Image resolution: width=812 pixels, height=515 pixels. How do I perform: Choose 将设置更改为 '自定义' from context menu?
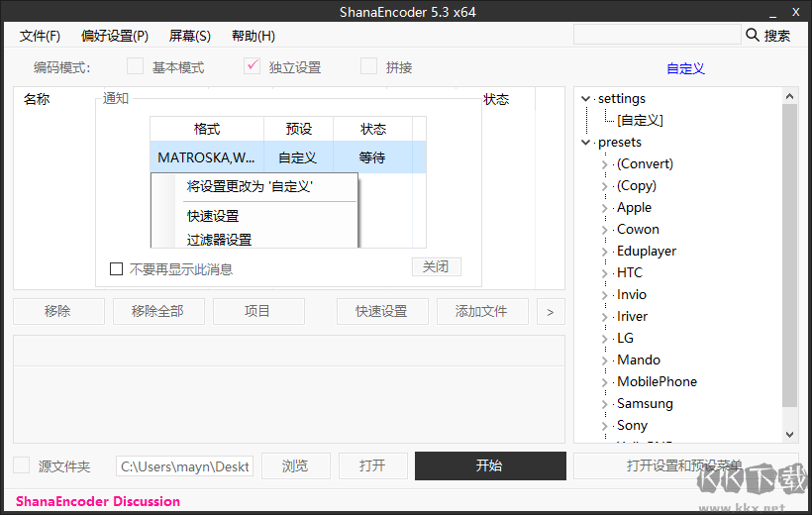250,186
